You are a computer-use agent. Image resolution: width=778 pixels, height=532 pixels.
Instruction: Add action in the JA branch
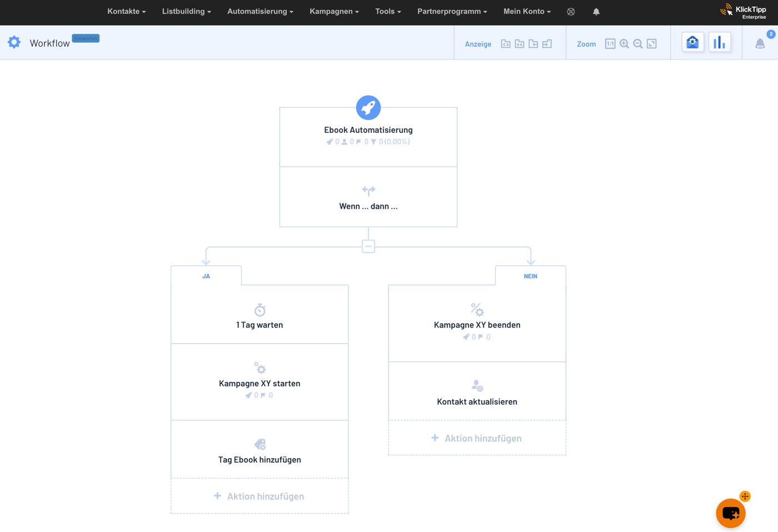(x=260, y=496)
